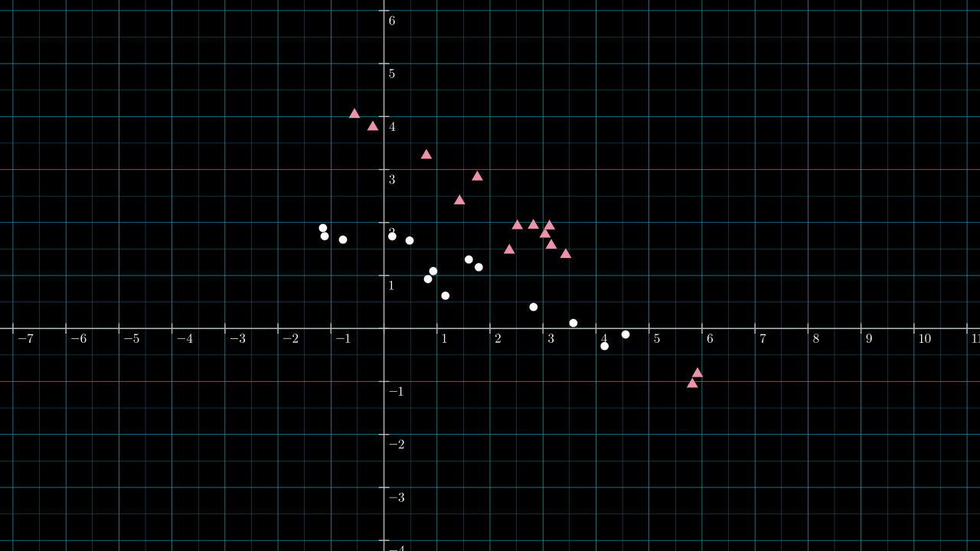Click the y-axis label 5
The width and height of the screenshot is (980, 551).
(392, 73)
